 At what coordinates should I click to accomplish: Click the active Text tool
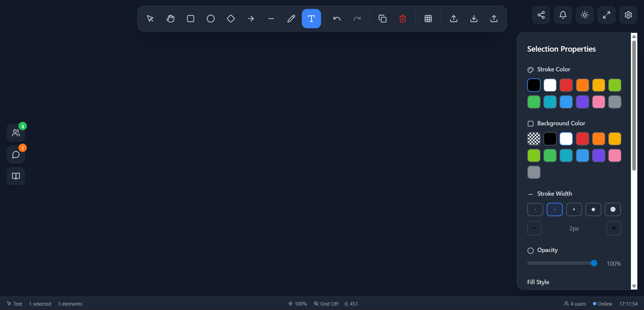311,19
